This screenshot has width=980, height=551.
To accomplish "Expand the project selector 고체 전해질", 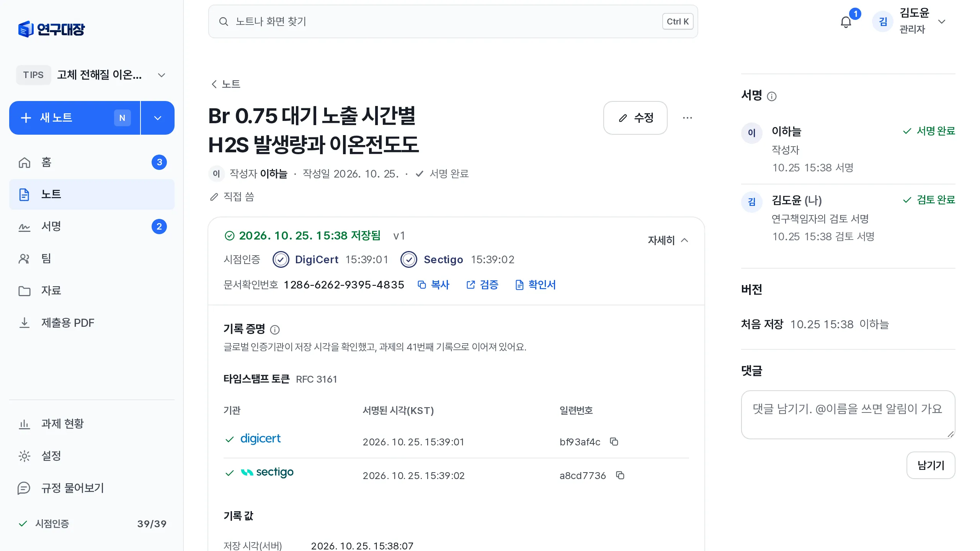I will (x=92, y=75).
